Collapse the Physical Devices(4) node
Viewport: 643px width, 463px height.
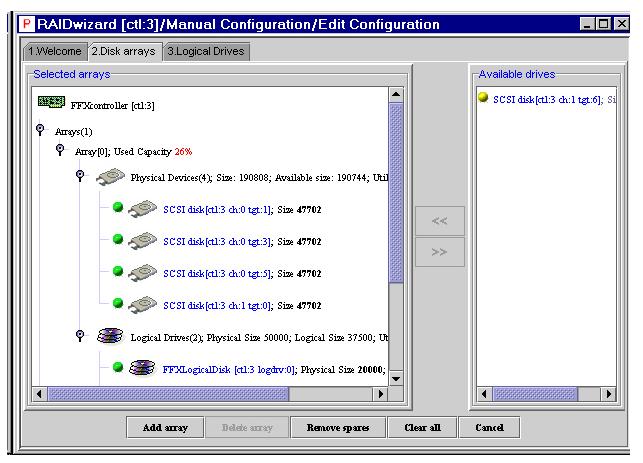pos(80,176)
